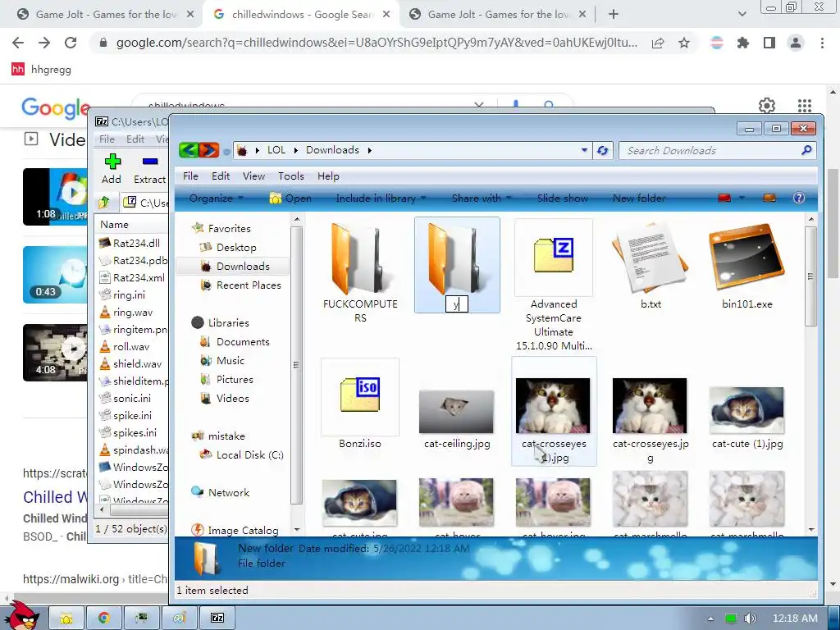Open the Videos library
The image size is (840, 630).
[x=232, y=398]
